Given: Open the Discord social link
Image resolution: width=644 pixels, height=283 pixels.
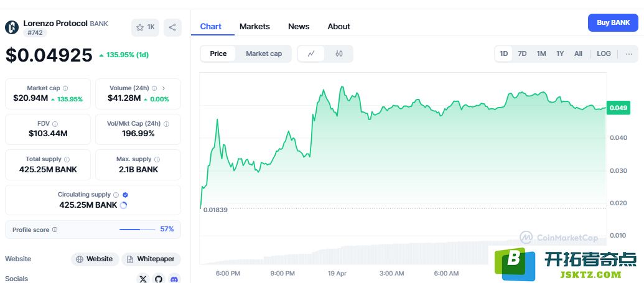Looking at the screenshot, I should coord(175,279).
